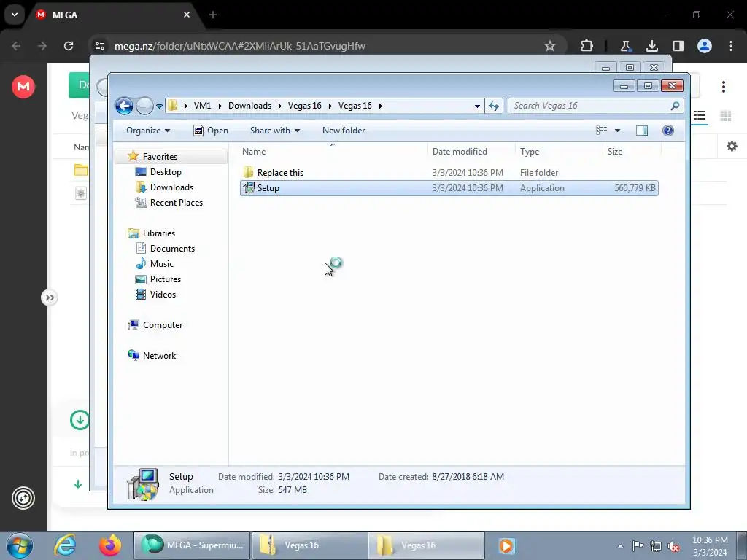The image size is (747, 560).
Task: Click the taskbar volume icon
Action: click(x=673, y=546)
